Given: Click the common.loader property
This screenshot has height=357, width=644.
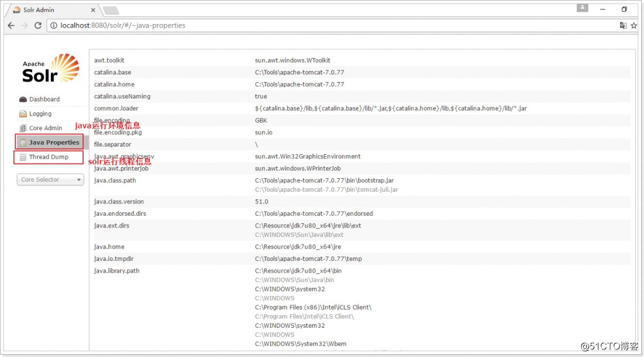Looking at the screenshot, I should point(117,108).
